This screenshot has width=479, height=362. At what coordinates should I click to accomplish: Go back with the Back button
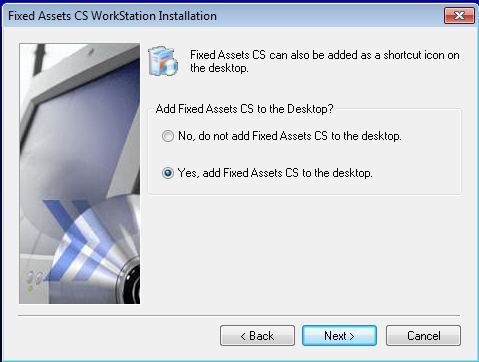tap(257, 336)
